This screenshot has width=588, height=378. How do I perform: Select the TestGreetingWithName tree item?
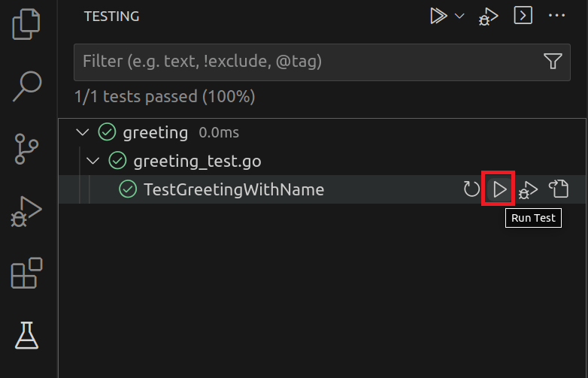(x=233, y=189)
